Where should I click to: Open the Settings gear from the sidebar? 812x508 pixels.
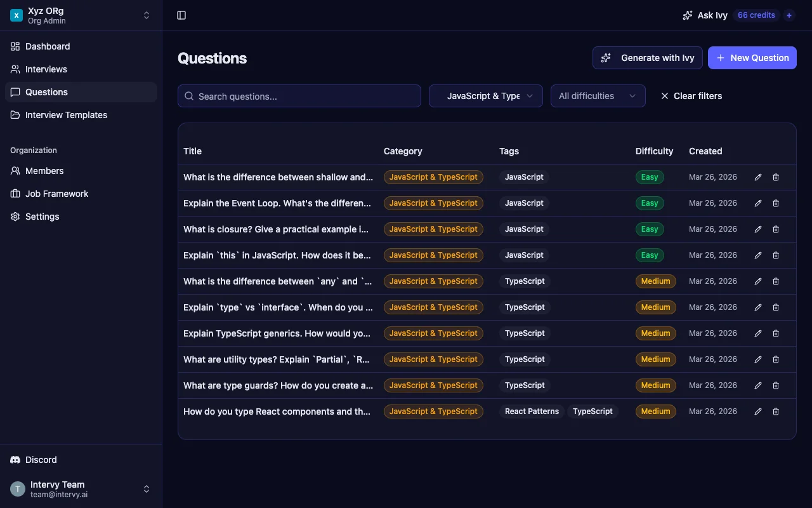[15, 217]
